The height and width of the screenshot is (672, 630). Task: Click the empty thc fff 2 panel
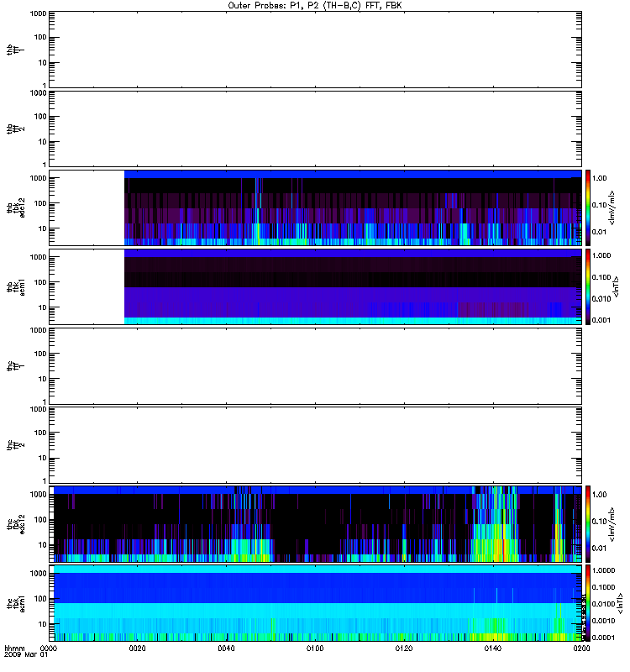pyautogui.click(x=316, y=445)
